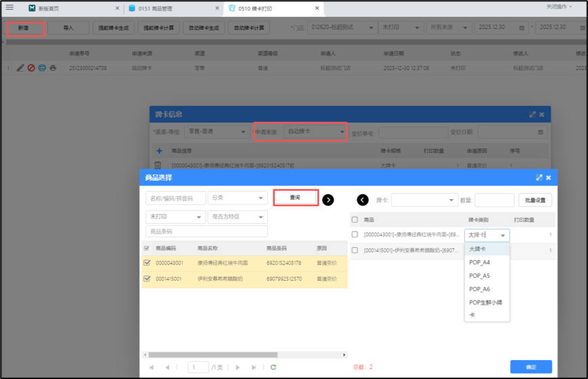The image size is (588, 379).
Task: Open the 是否为特促 dropdown
Action: tap(238, 217)
